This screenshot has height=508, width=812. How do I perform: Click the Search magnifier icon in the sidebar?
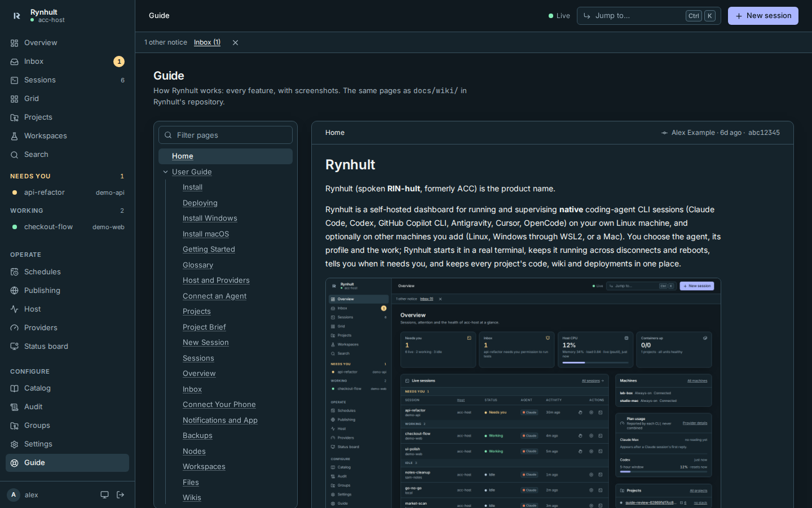coord(14,155)
